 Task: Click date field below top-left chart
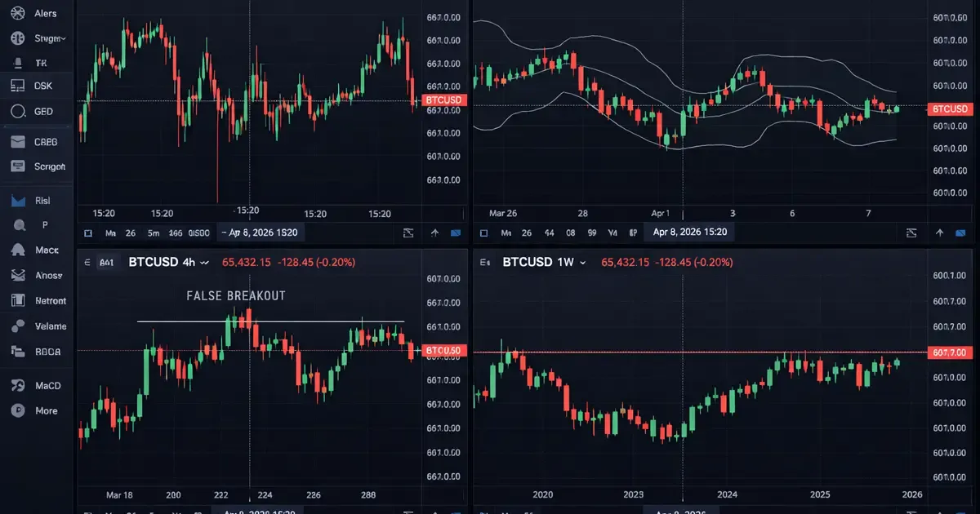[x=261, y=233]
